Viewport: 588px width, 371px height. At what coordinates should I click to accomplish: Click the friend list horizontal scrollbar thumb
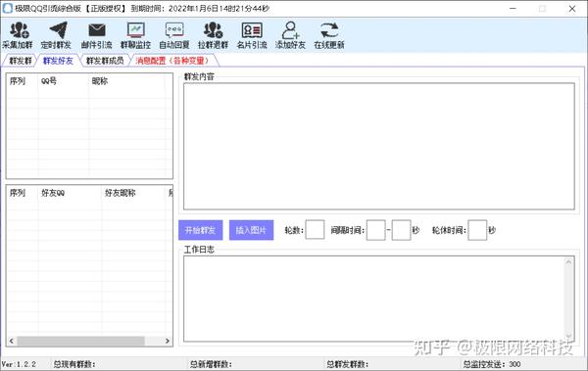(80, 341)
